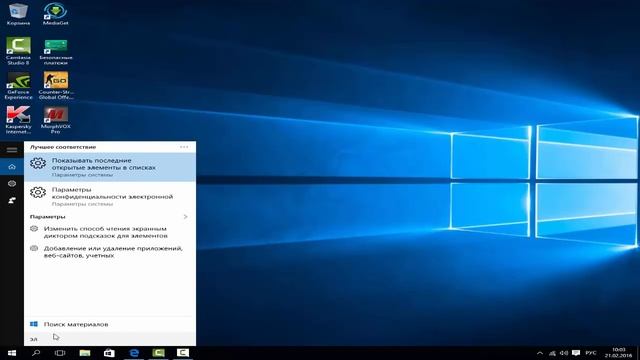640x360 pixels.
Task: Expand the Параметры category arrow
Action: [x=185, y=217]
